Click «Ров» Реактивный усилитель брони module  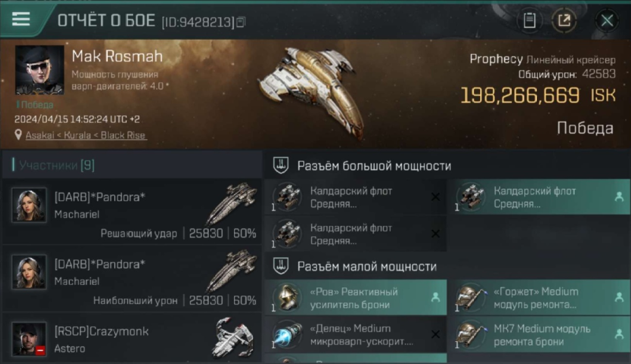click(355, 298)
